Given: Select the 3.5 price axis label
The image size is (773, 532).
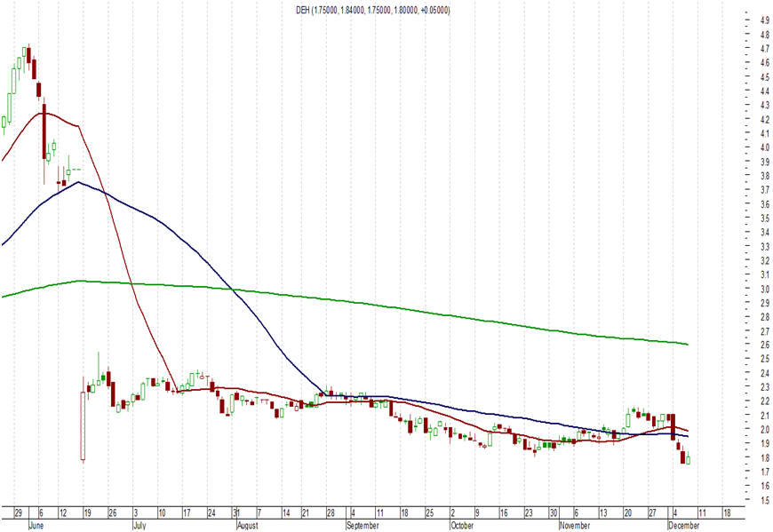Looking at the screenshot, I should [x=765, y=218].
